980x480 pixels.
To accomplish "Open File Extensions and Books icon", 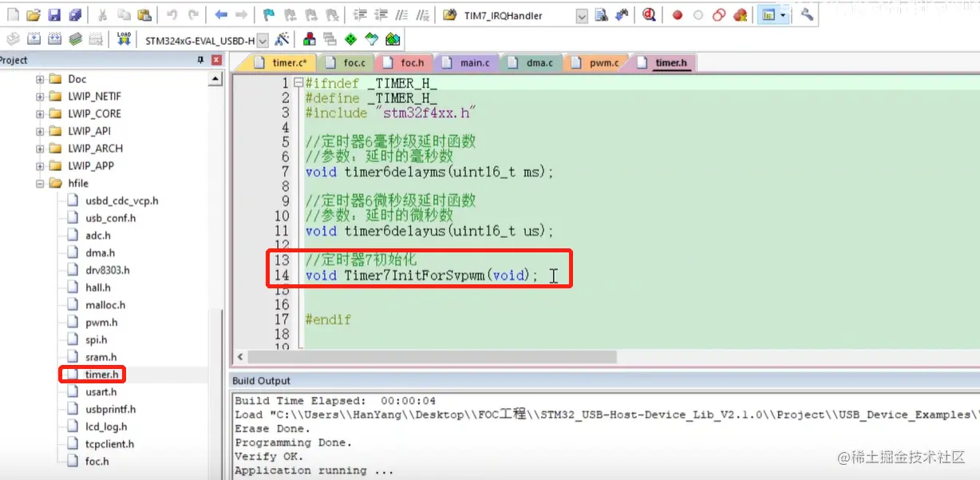I will tap(310, 39).
